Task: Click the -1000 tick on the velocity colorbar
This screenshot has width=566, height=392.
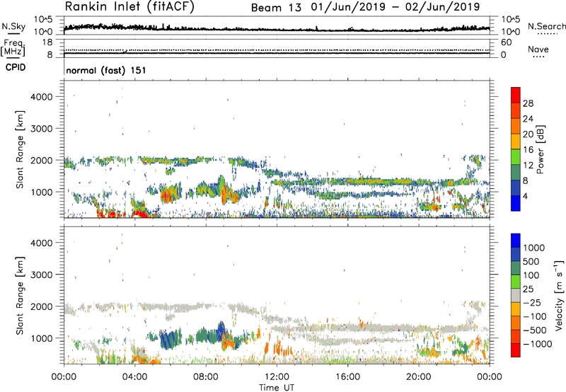Action: [537, 344]
